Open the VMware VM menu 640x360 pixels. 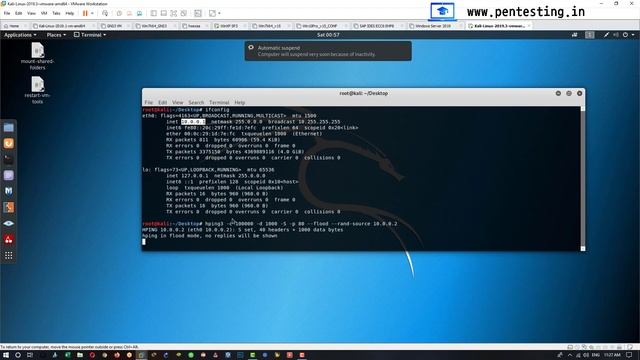[44, 13]
